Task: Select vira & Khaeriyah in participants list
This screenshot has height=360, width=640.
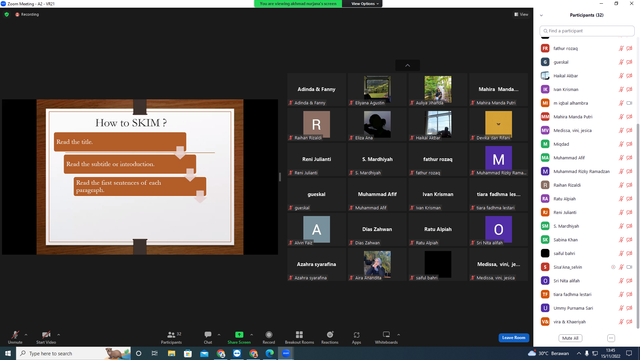Action: 586,322
